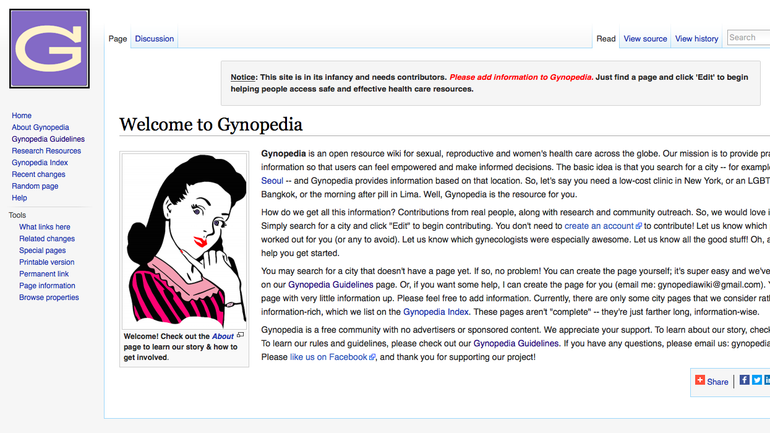This screenshot has height=433, width=770.
Task: Open the pin-up woman illustration thumbnail
Action: [184, 241]
